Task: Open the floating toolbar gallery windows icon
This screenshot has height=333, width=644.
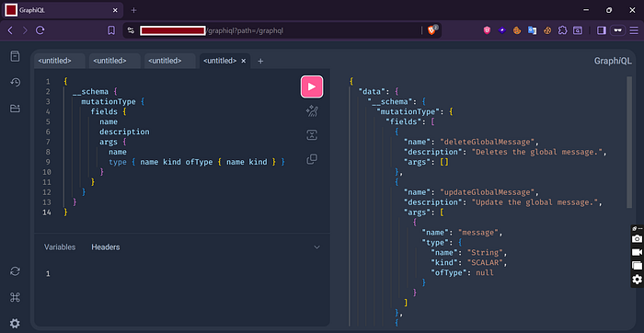Action: 637,266
